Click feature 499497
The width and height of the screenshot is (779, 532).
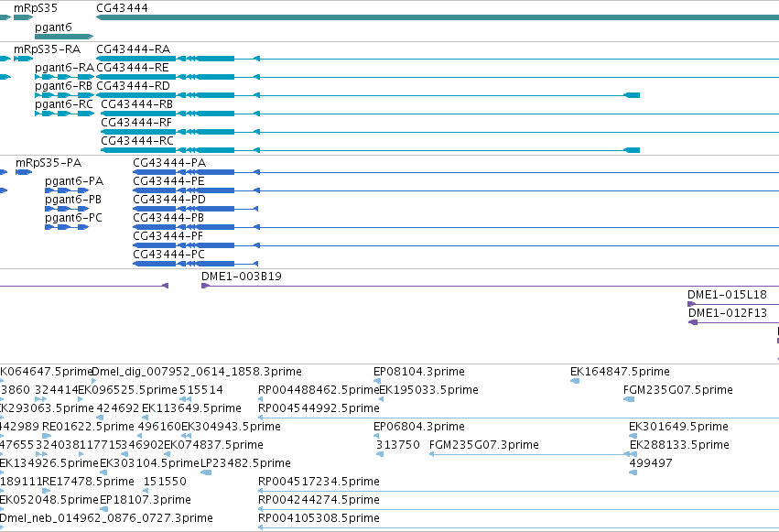click(651, 464)
